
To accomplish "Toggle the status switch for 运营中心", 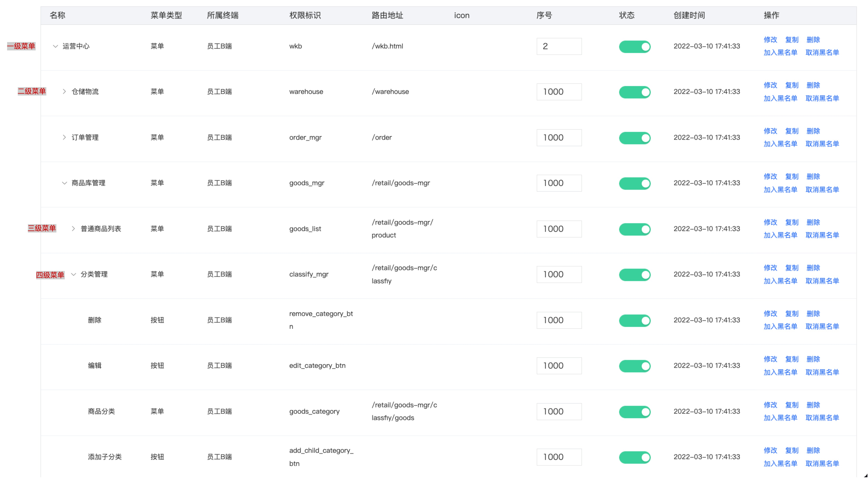I will coord(634,46).
